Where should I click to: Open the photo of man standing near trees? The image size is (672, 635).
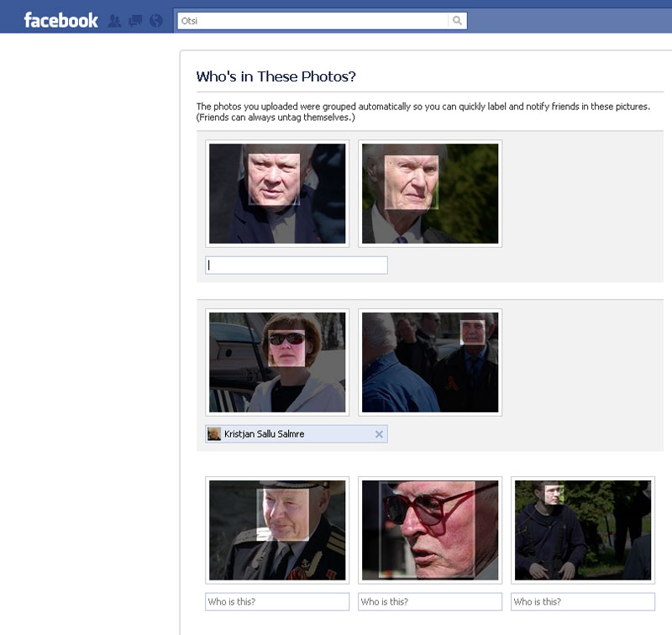click(583, 530)
